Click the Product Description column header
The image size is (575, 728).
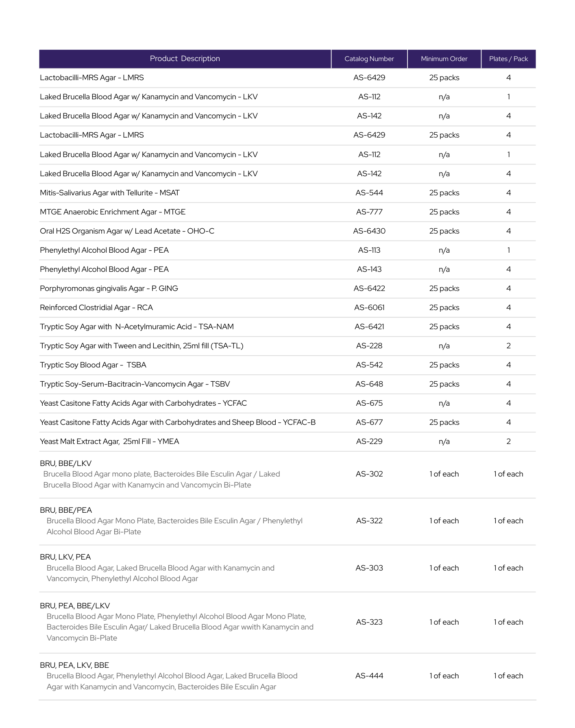(185, 59)
